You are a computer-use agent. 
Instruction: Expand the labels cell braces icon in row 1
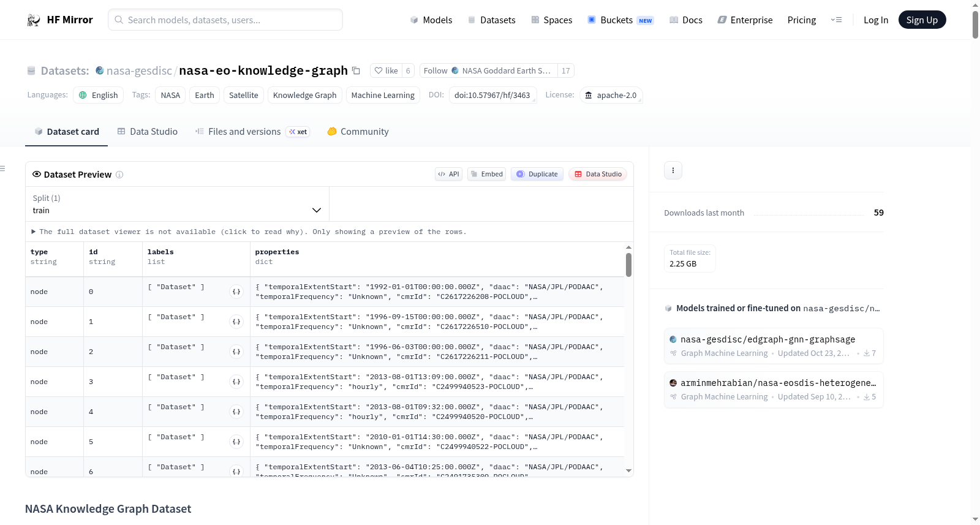point(236,322)
